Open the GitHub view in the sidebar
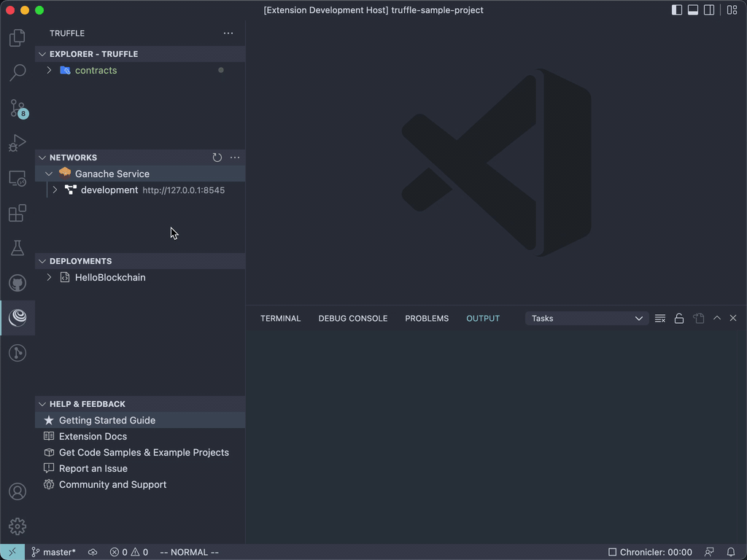Viewport: 747px width, 560px height. pyautogui.click(x=18, y=283)
